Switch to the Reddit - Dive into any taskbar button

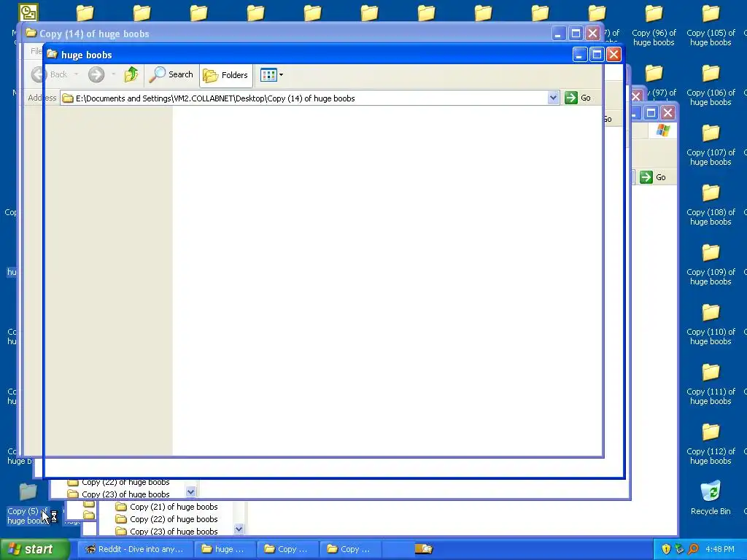click(x=135, y=549)
